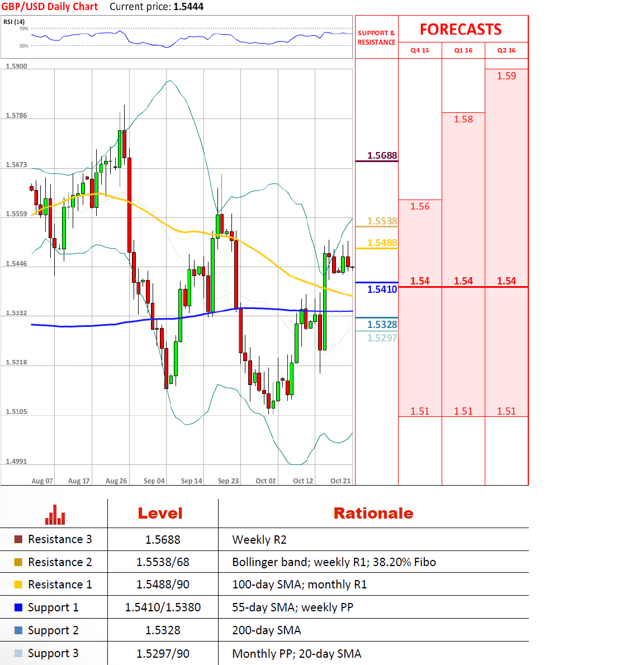Click the 100-day SMA; monthly R1 rationale
The width and height of the screenshot is (644, 665).
tap(300, 585)
